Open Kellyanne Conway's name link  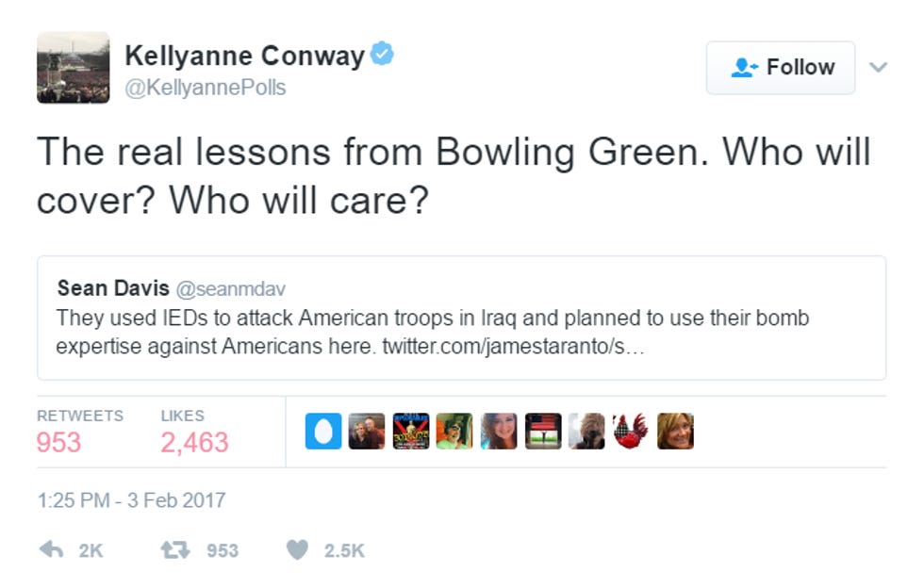pos(244,56)
